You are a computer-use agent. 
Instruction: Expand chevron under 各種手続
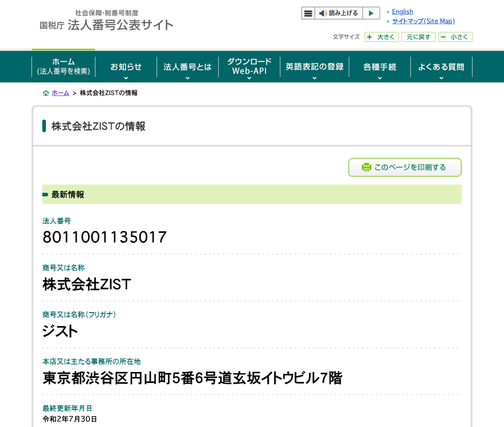click(380, 78)
